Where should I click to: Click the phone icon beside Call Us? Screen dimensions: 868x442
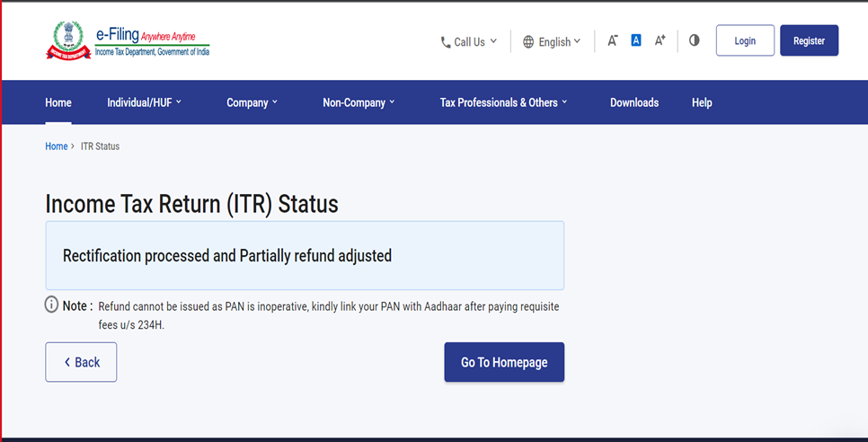click(x=446, y=42)
